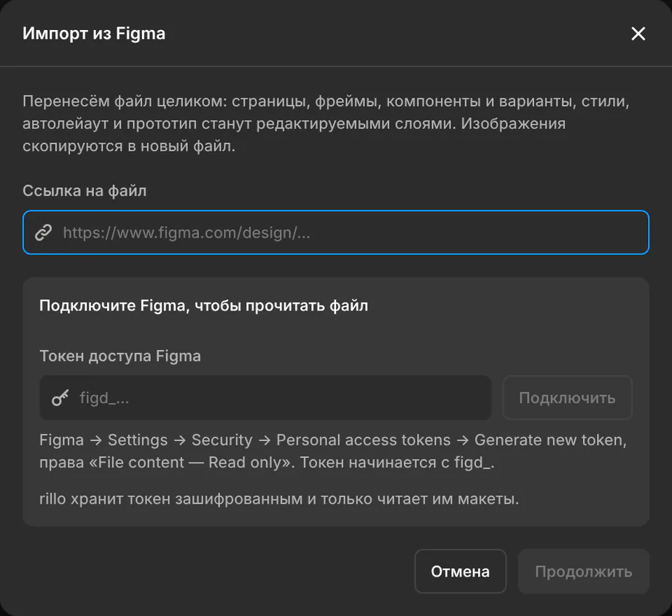The width and height of the screenshot is (672, 616).
Task: Click the Продолжить button
Action: pos(584,571)
